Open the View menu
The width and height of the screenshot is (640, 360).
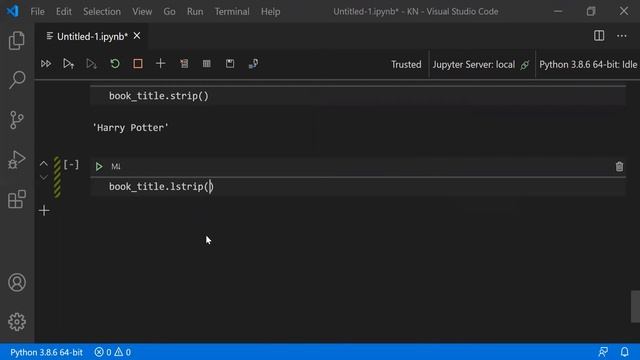(142, 11)
